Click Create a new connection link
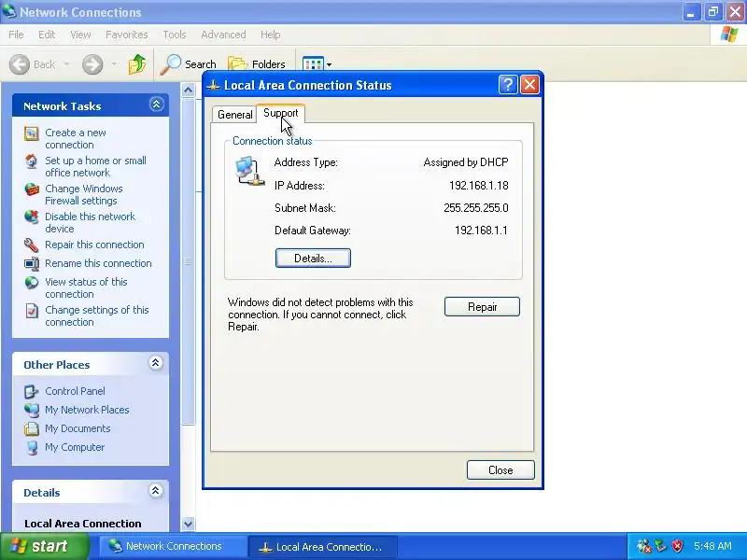 pos(76,138)
